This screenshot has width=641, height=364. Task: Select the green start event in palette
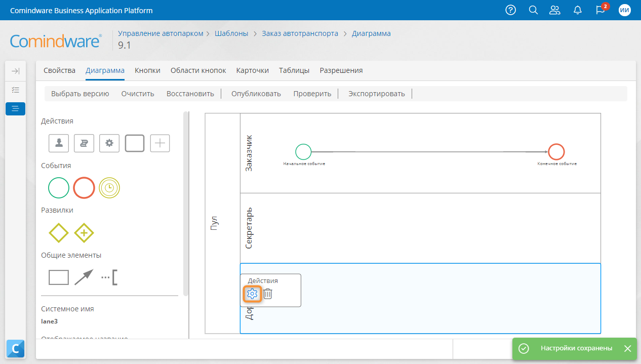pos(59,188)
